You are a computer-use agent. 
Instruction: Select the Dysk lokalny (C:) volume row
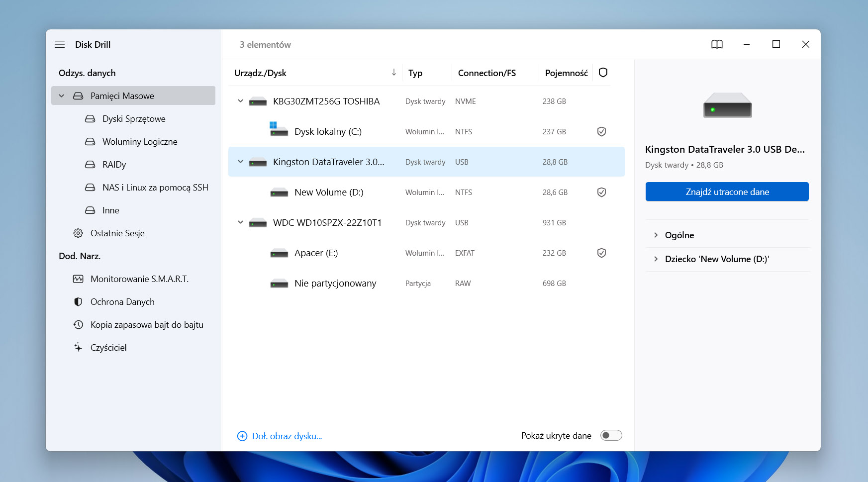pyautogui.click(x=426, y=131)
